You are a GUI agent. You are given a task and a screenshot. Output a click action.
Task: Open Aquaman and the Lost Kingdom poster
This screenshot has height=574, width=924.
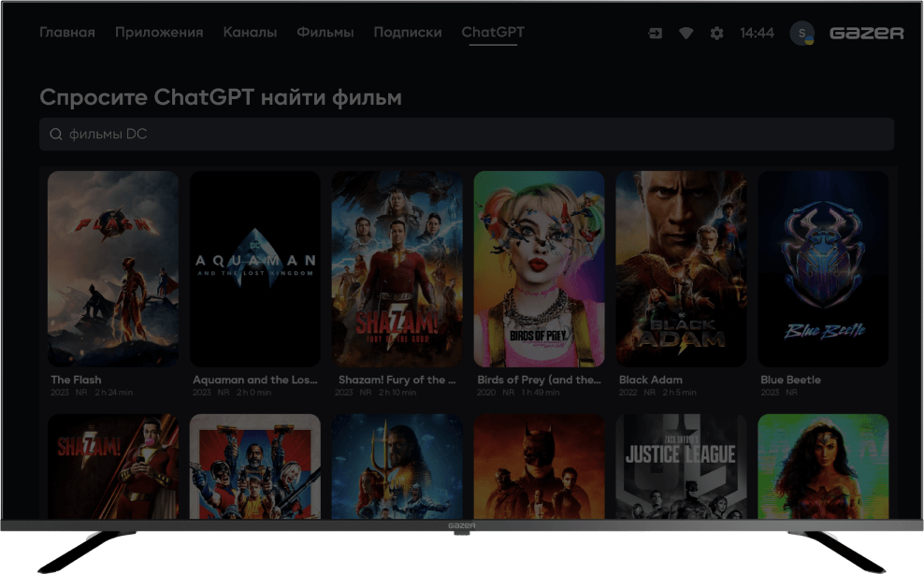[x=255, y=268]
